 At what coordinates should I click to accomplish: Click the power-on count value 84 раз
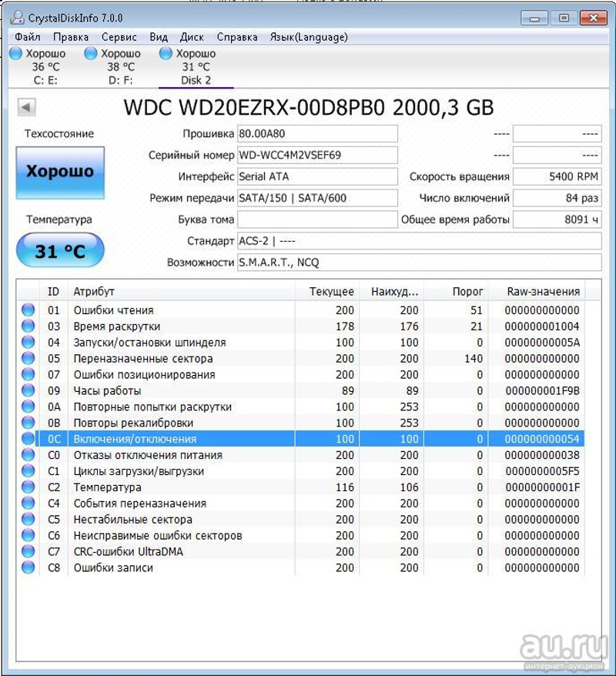pyautogui.click(x=557, y=199)
